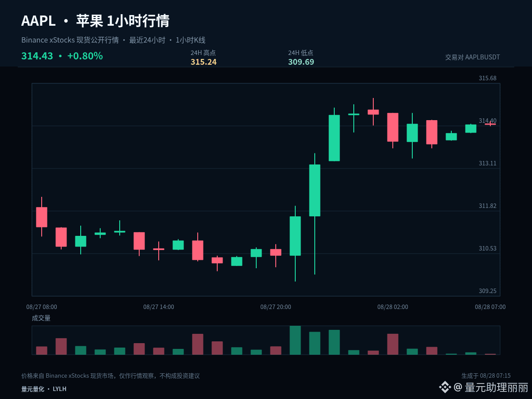Click the trading pair text '交易对 AAPLBUSDT'

tap(473, 57)
